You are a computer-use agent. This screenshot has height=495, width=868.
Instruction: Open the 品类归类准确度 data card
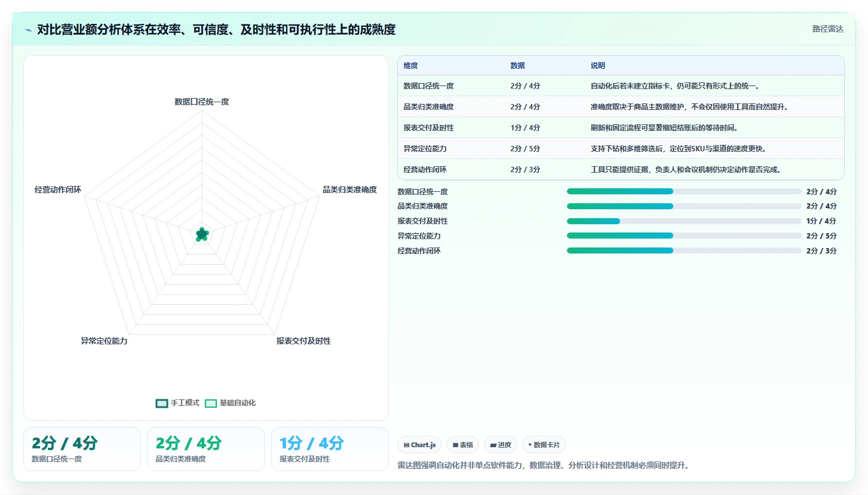coord(206,449)
